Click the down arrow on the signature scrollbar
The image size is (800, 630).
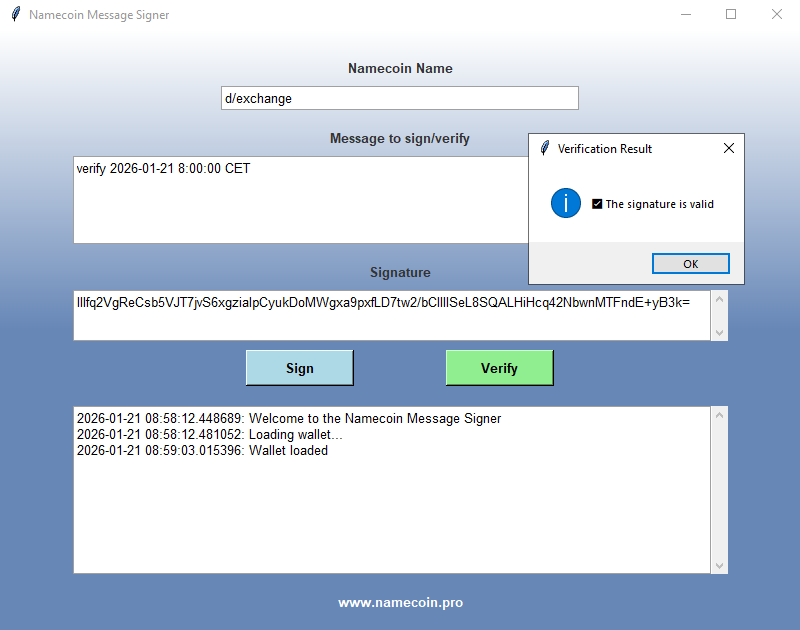720,331
